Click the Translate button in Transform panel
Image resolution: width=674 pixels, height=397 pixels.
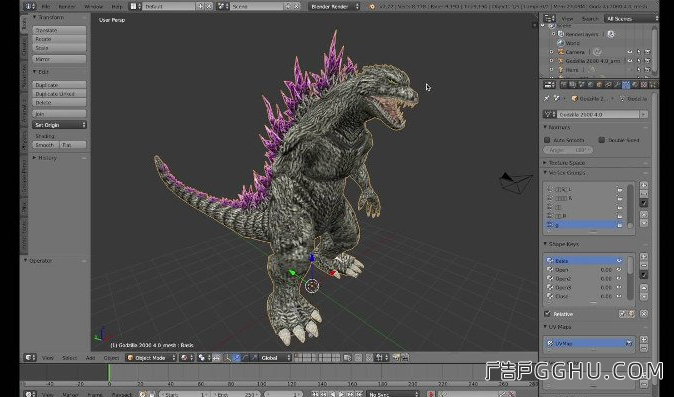pos(59,31)
